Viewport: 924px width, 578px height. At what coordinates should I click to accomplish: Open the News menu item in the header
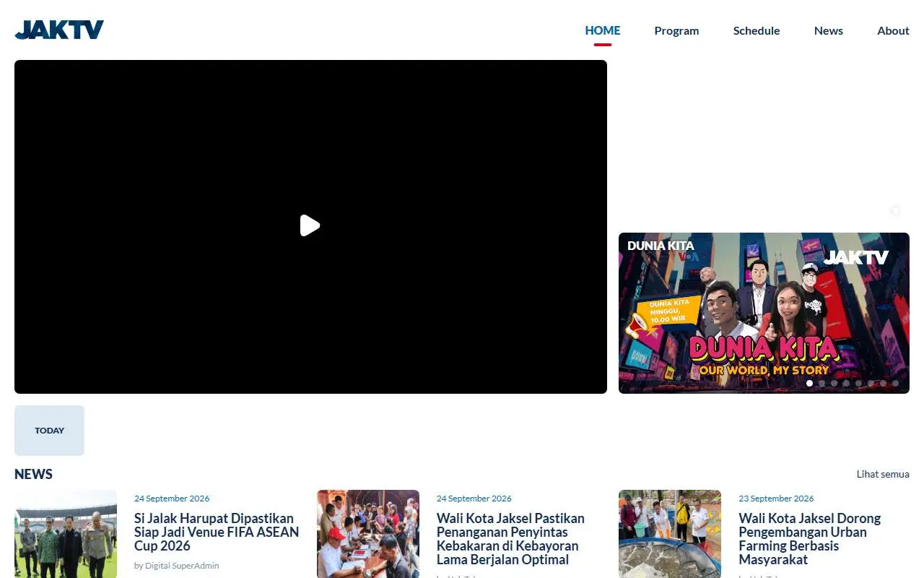(x=829, y=30)
